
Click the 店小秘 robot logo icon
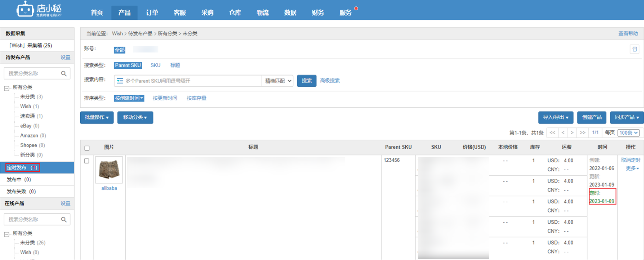pyautogui.click(x=25, y=9)
